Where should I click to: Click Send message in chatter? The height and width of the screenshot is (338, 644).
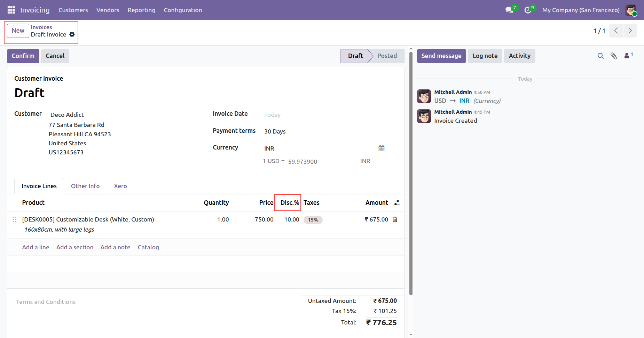(x=441, y=56)
